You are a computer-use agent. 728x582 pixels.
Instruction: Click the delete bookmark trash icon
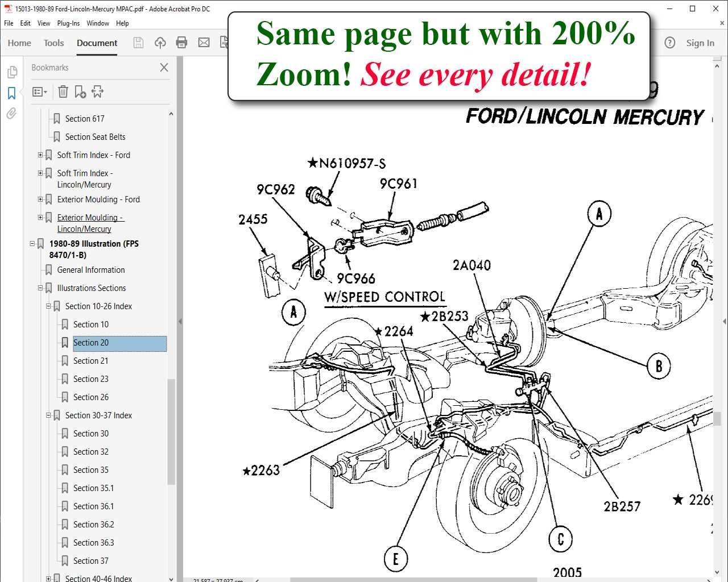63,92
